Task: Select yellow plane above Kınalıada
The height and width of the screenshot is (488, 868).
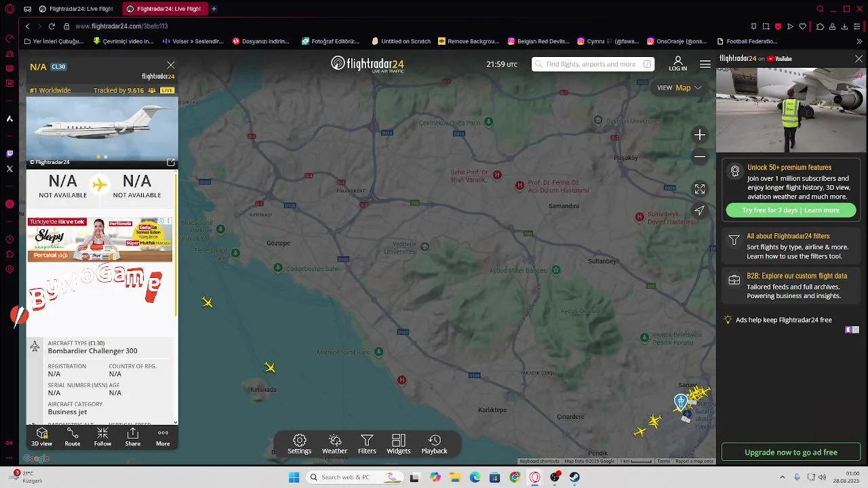Action: point(270,367)
